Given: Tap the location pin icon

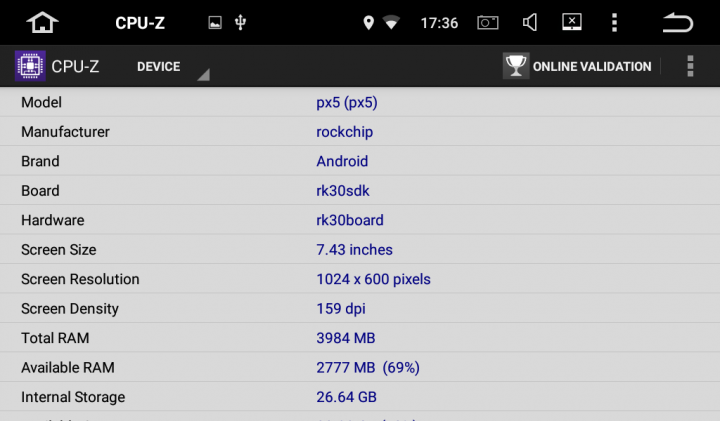Looking at the screenshot, I should pyautogui.click(x=368, y=22).
